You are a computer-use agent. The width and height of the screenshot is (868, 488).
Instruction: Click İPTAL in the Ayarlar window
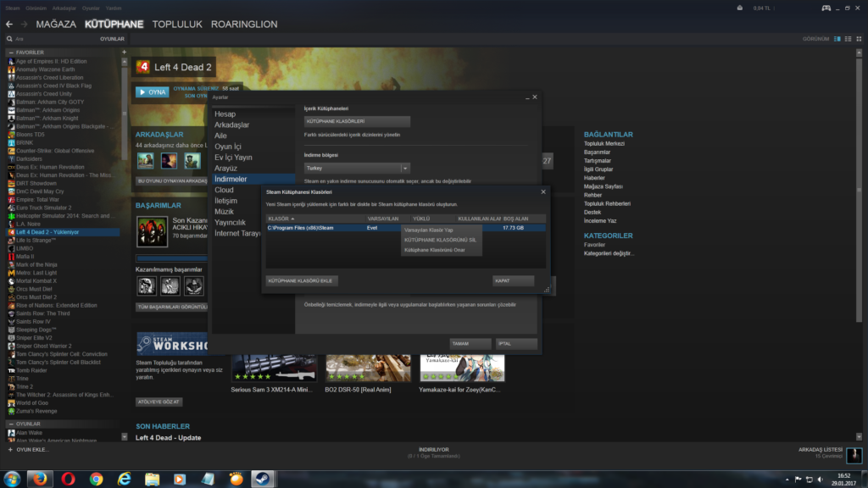[x=516, y=344]
